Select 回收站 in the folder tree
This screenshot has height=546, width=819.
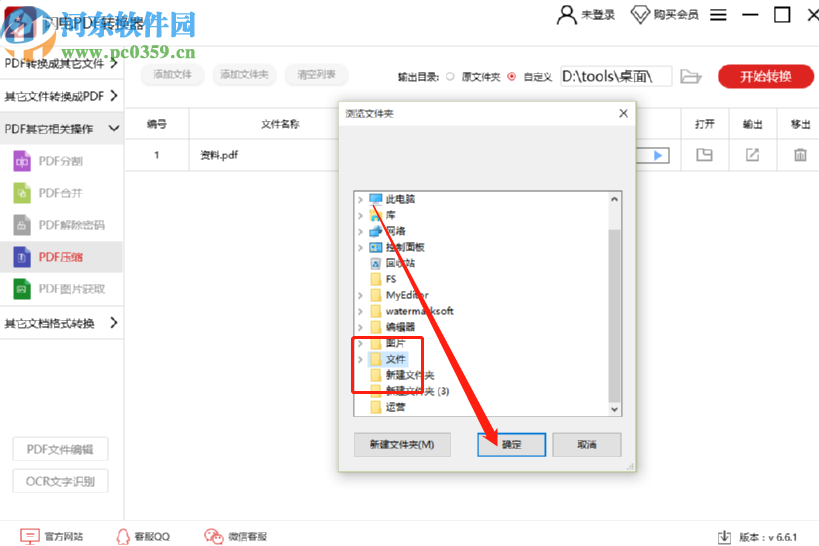(400, 263)
